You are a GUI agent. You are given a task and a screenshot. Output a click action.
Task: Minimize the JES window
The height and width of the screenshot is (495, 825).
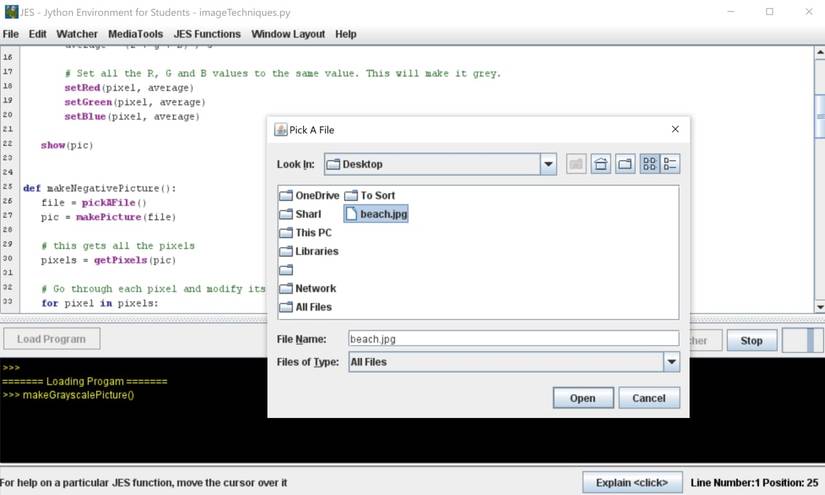coord(731,12)
